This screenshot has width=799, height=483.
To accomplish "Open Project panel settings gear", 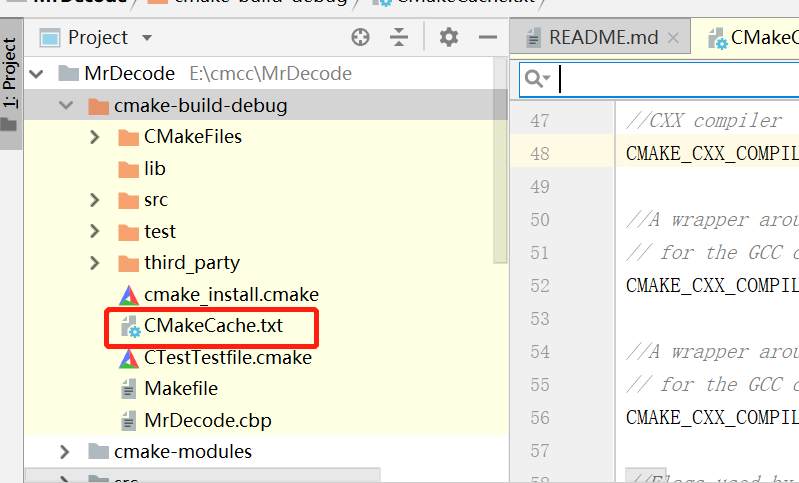I will 448,37.
